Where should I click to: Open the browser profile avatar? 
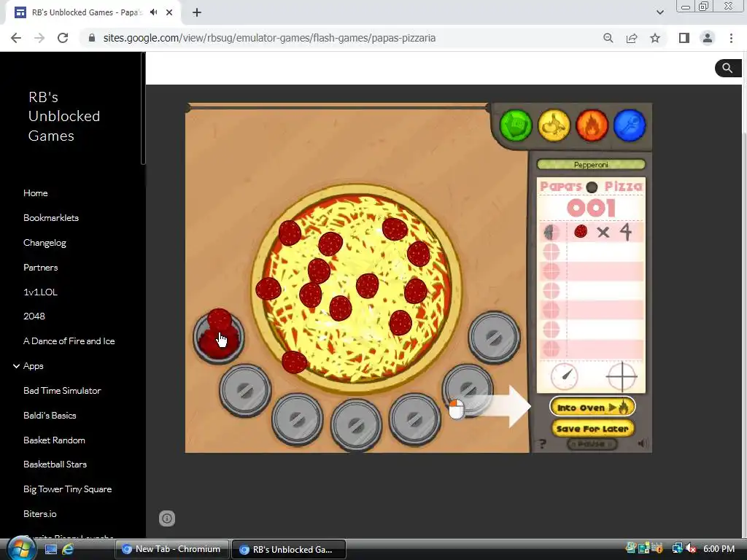(708, 38)
